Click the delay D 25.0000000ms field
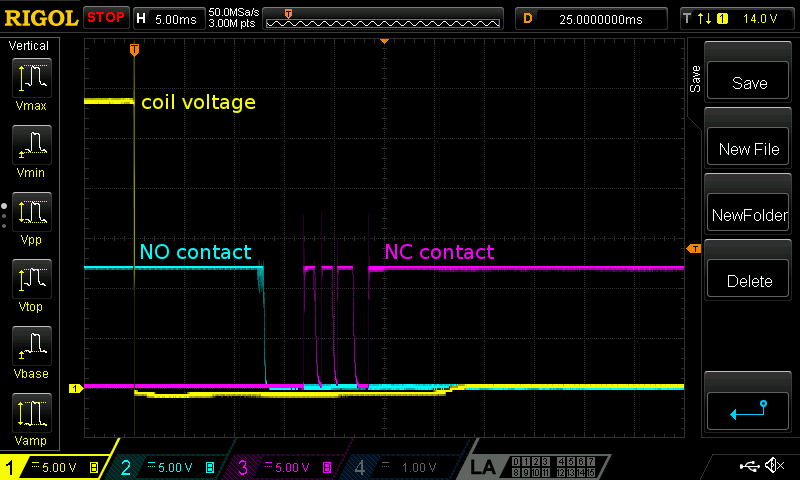This screenshot has width=800, height=480. point(591,19)
